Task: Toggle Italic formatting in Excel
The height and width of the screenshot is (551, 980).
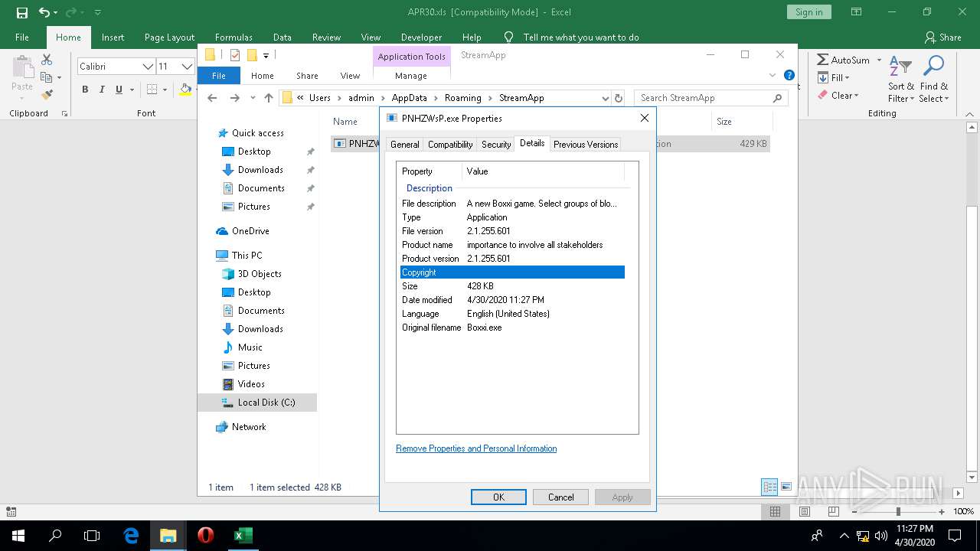Action: pyautogui.click(x=102, y=90)
